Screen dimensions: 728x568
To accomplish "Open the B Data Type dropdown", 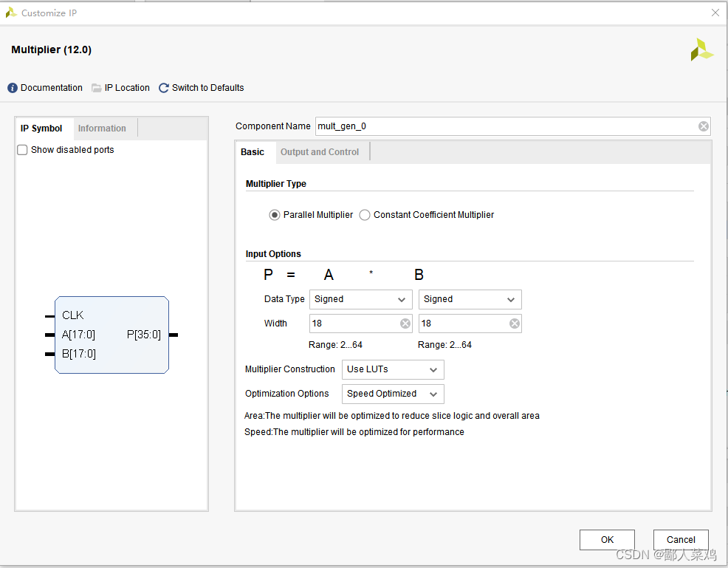I will coord(470,299).
